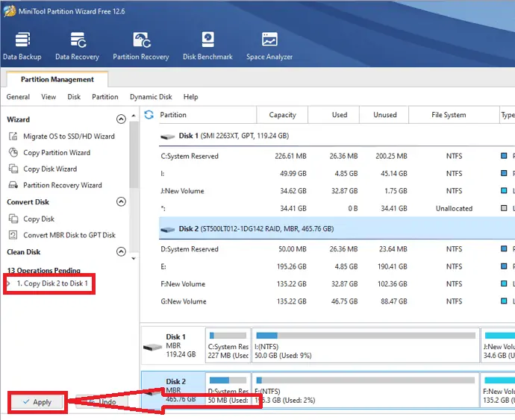The image size is (515, 420).
Task: Open the Help menu
Action: pyautogui.click(x=190, y=97)
